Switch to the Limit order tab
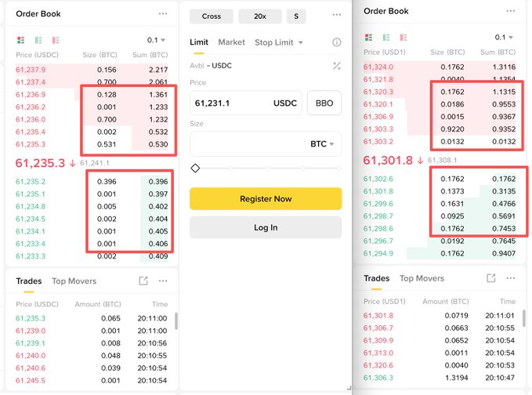The image size is (532, 395). pyautogui.click(x=199, y=42)
